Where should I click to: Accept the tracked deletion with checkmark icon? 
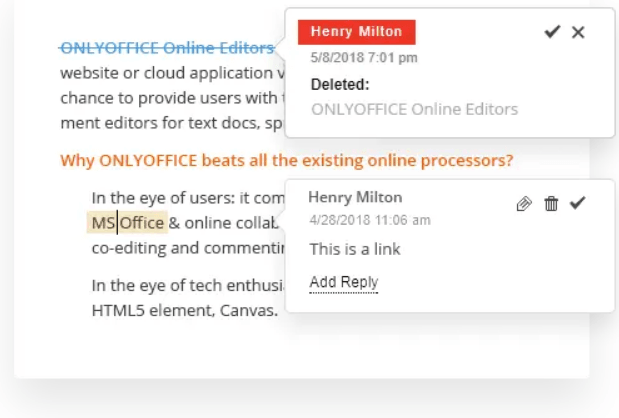[x=552, y=32]
